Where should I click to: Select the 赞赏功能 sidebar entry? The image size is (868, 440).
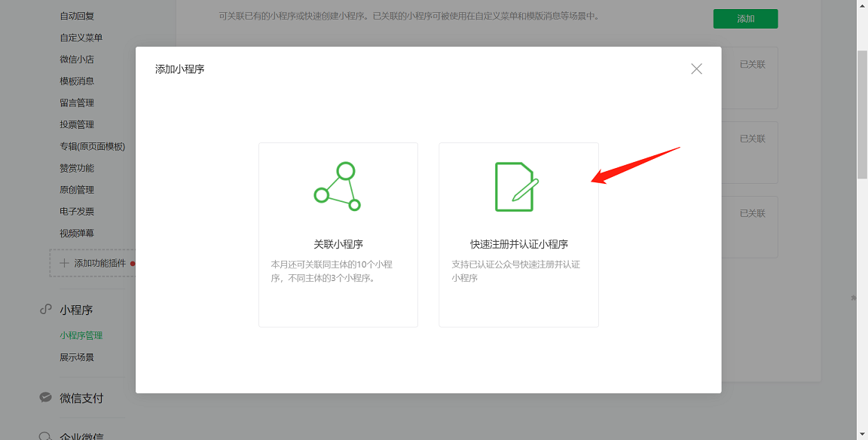pyautogui.click(x=77, y=169)
